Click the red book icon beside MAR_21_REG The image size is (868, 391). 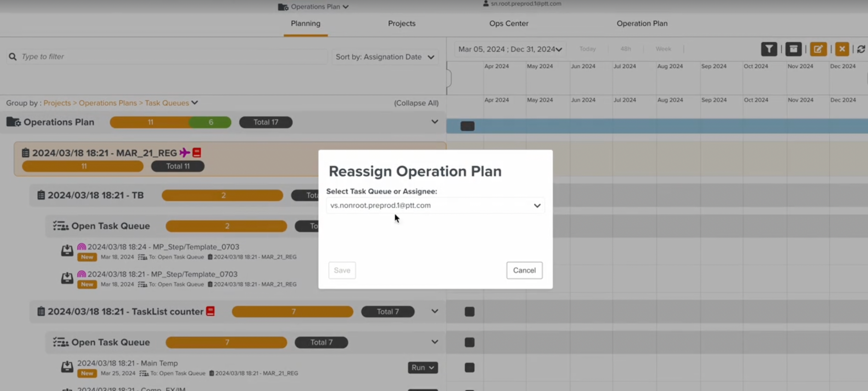[197, 153]
